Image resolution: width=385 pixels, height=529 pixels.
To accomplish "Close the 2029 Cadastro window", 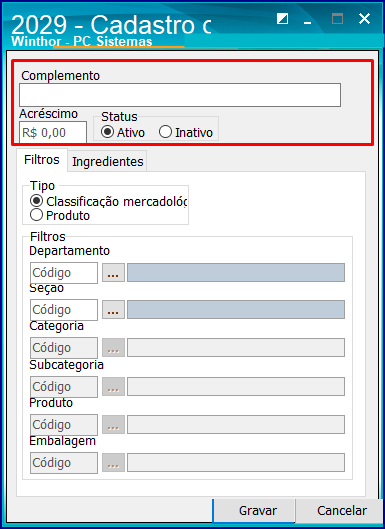I will 364,19.
